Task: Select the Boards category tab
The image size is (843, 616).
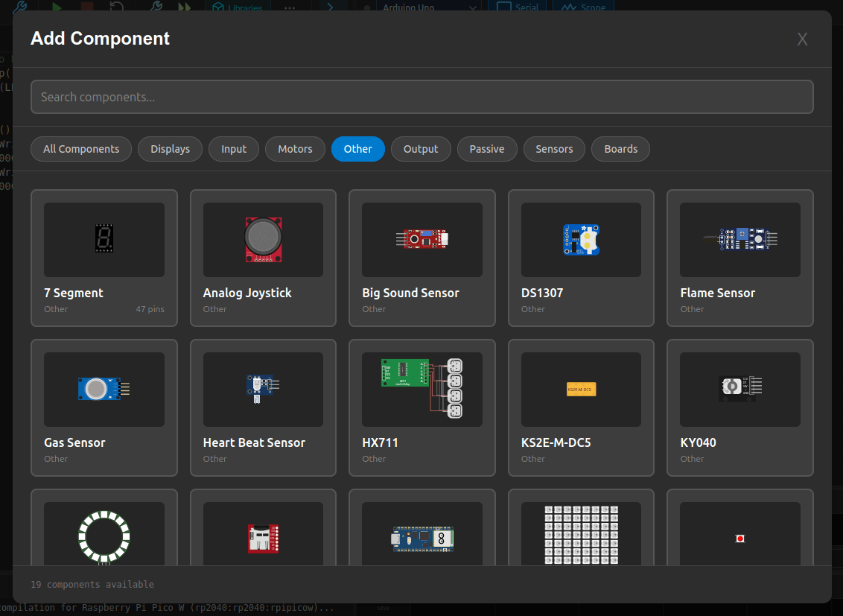Action: (620, 149)
